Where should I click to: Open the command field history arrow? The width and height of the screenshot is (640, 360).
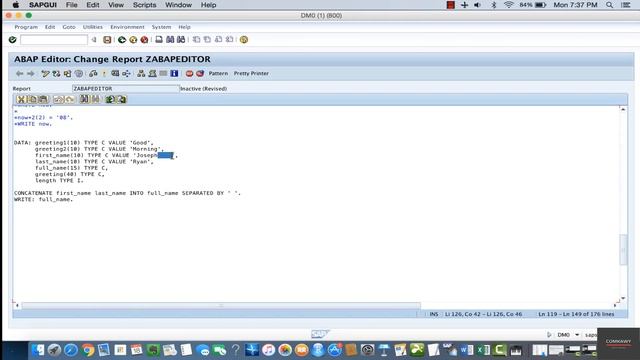[x=94, y=40]
